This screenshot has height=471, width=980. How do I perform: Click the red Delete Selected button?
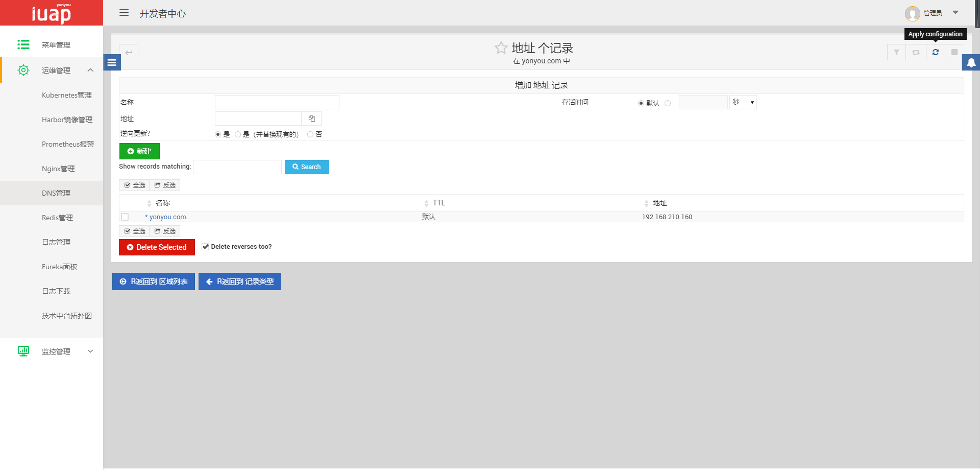tap(157, 247)
